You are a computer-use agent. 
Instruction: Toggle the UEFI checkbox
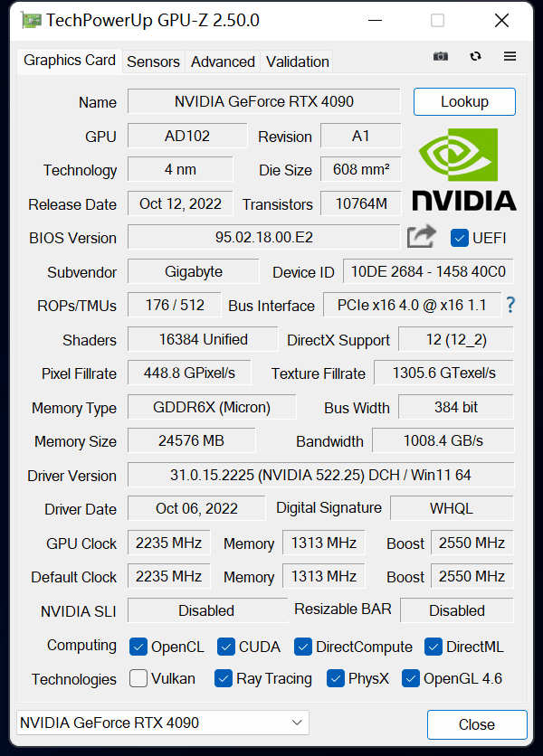click(459, 238)
